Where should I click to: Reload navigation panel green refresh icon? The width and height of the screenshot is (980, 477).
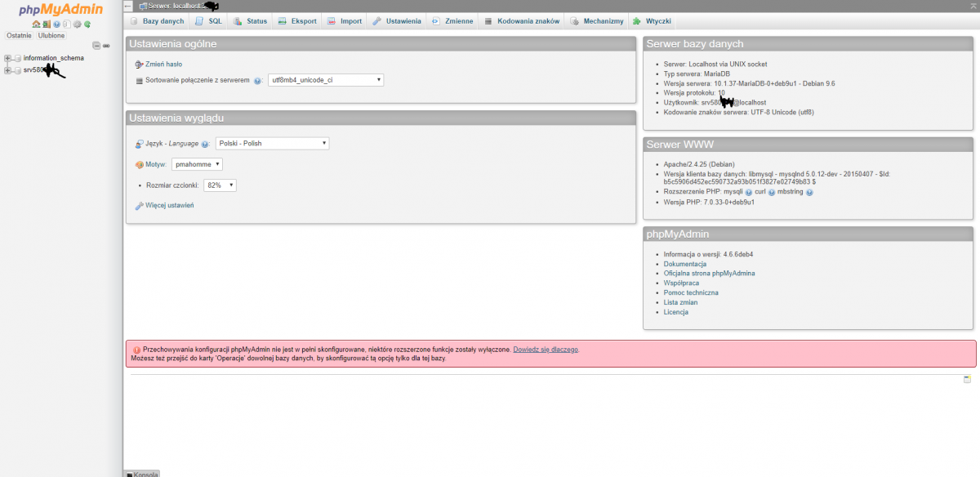click(87, 25)
